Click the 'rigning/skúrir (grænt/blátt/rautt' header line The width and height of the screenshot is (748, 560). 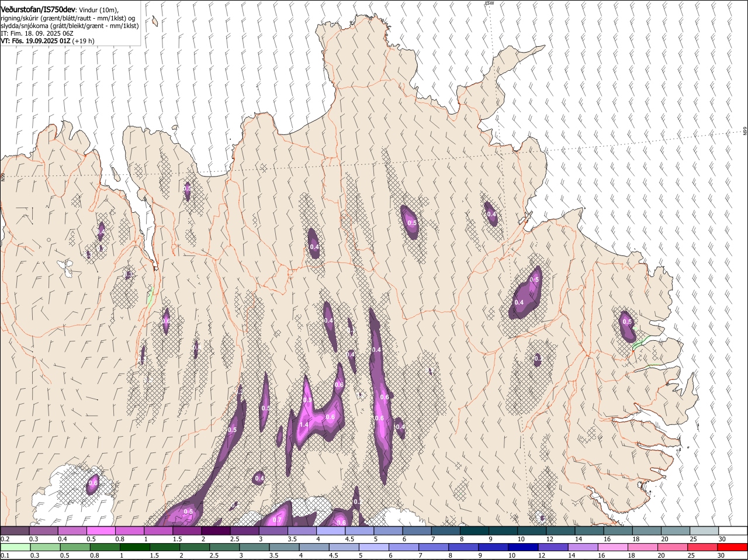69,18
